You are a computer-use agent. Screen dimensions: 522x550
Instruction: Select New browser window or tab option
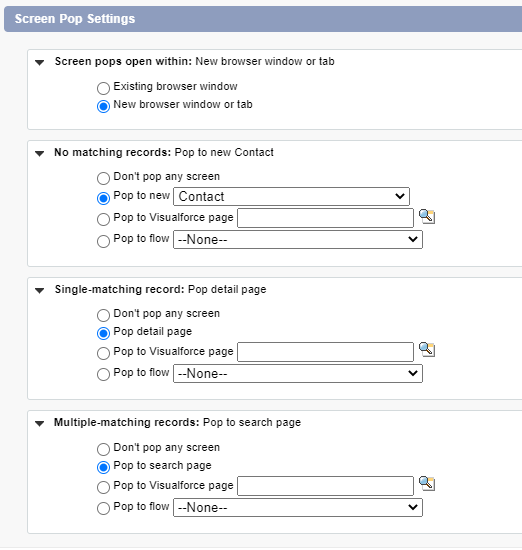103,106
